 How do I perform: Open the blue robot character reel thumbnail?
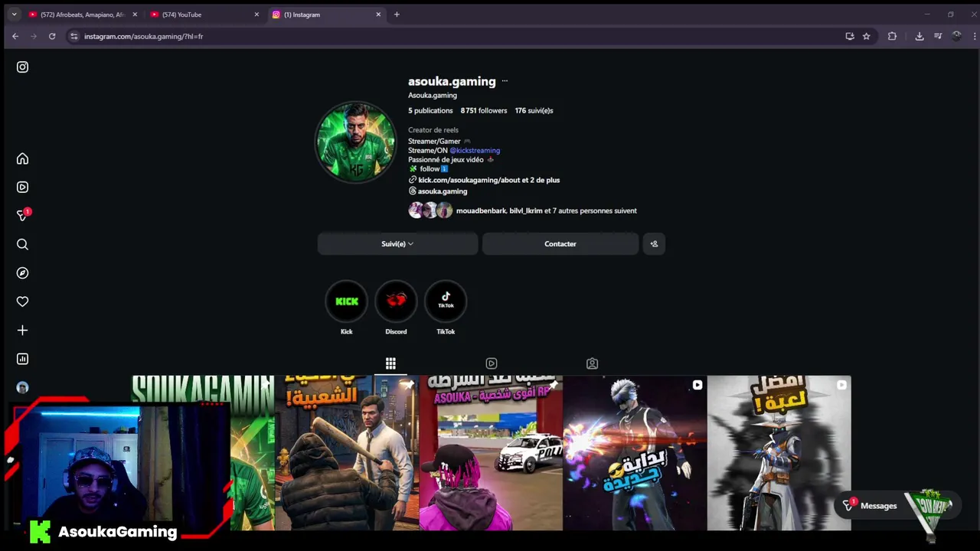(635, 452)
